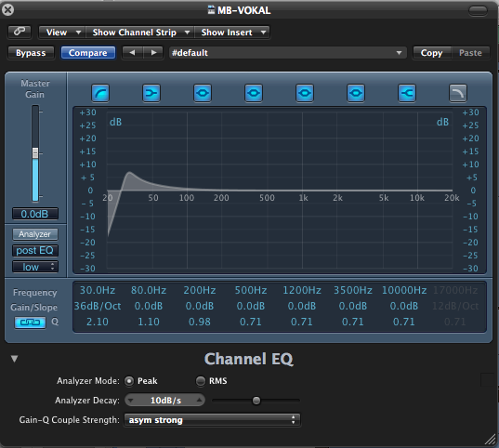Image resolution: width=499 pixels, height=448 pixels.
Task: Increase Analyzer Decay with the up arrow
Action: pos(199,401)
